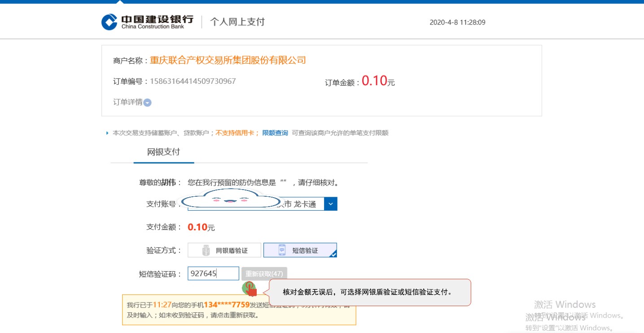
Task: Open the 限额查询 limit query link
Action: pyautogui.click(x=275, y=133)
